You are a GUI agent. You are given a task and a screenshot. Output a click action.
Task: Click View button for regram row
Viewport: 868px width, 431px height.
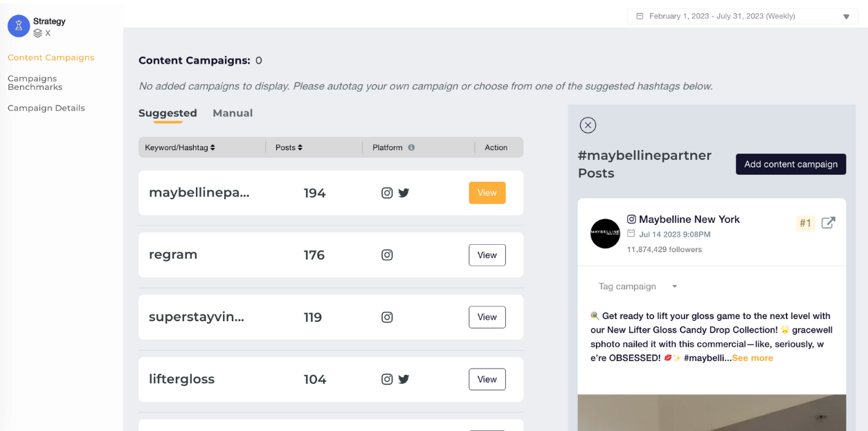(487, 255)
